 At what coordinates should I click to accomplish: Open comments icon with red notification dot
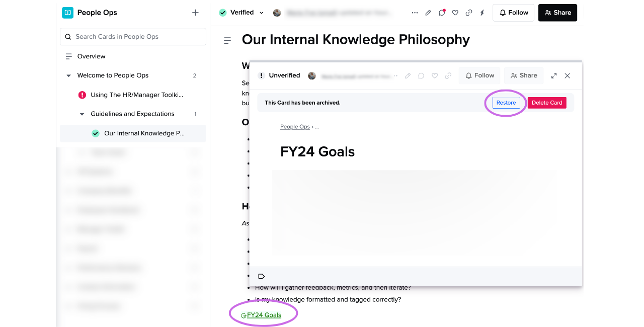tap(442, 13)
